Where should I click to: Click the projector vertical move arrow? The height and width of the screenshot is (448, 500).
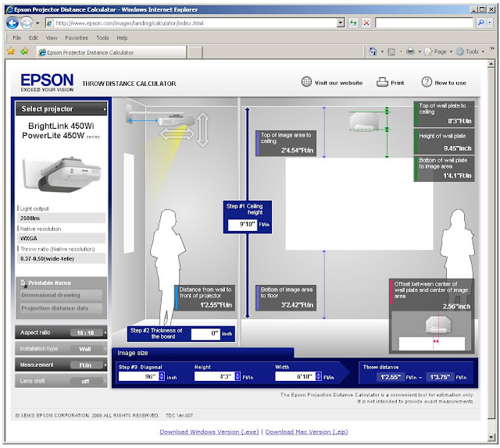[x=203, y=130]
